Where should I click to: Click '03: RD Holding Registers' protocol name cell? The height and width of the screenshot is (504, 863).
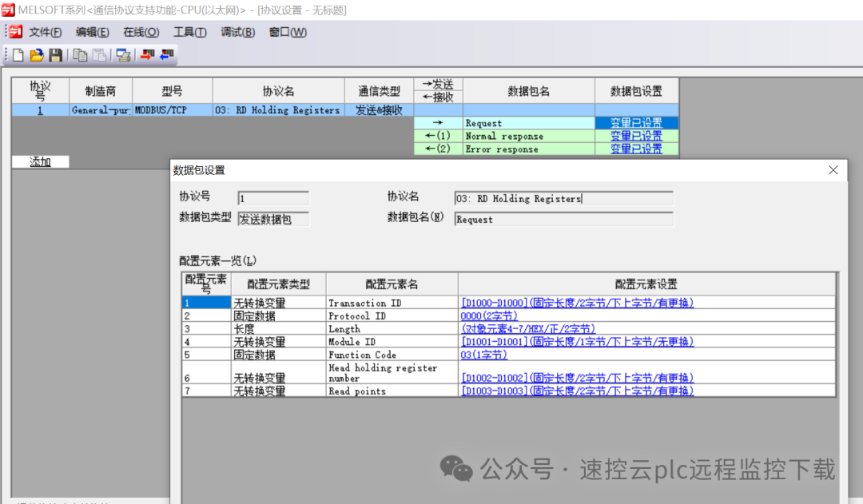point(279,110)
